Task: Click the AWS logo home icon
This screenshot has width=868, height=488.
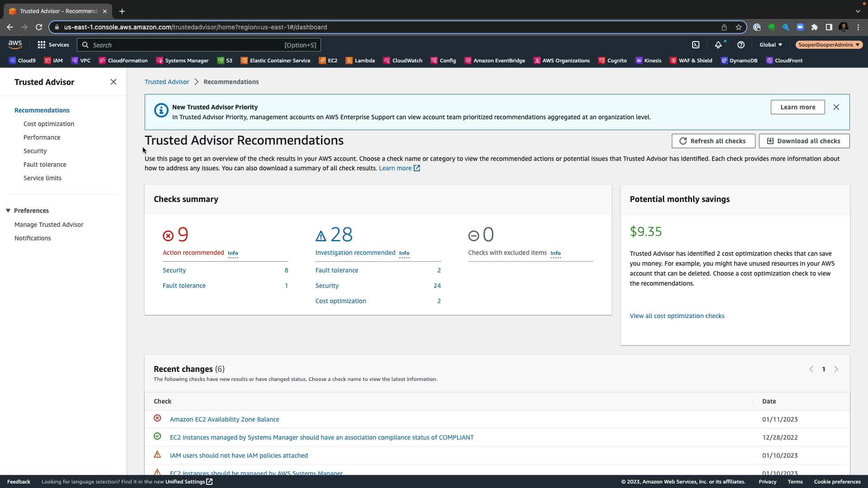Action: (x=15, y=44)
